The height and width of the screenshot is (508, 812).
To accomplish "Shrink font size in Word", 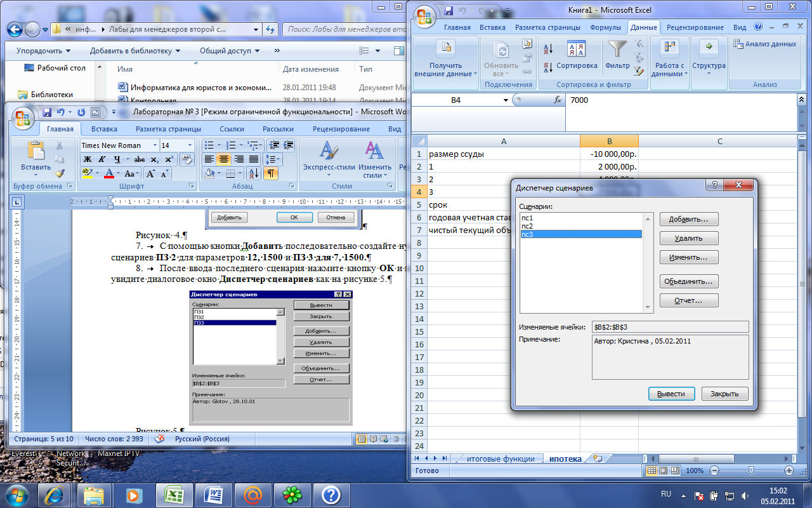I will pos(165,173).
